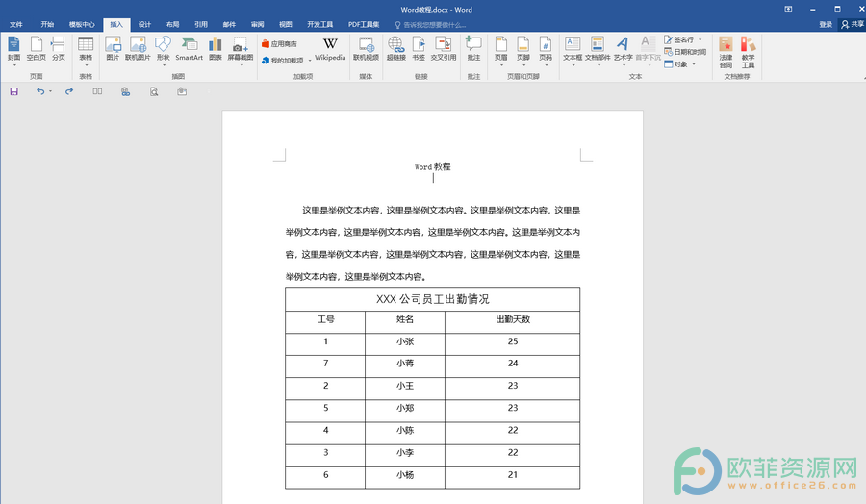Expand the Object (对象) dropdown arrow
Screen dimensions: 866x504
pos(694,64)
